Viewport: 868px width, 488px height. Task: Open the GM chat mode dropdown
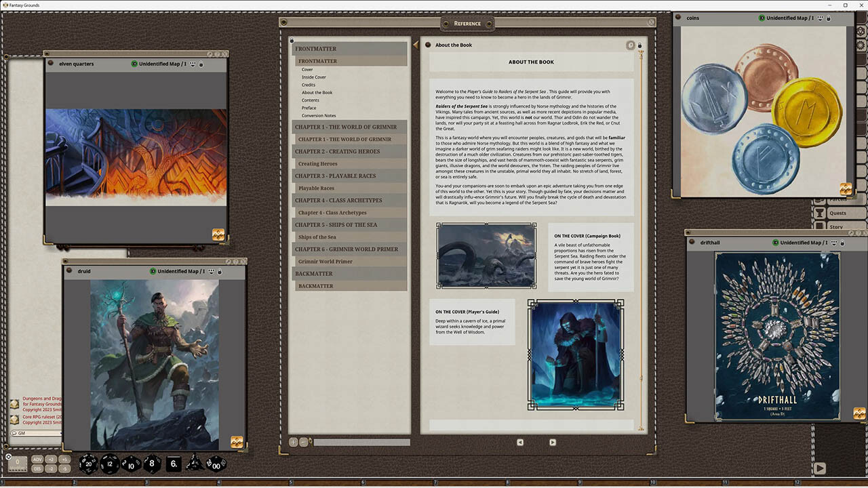click(x=16, y=432)
